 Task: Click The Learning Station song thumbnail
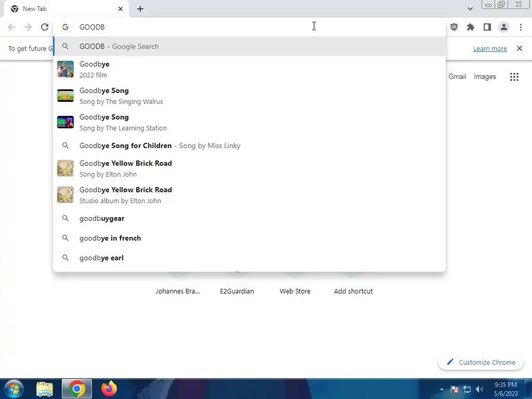coord(65,122)
